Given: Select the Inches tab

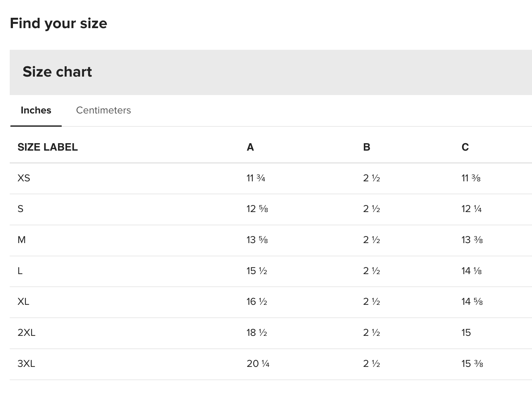Looking at the screenshot, I should 36,110.
